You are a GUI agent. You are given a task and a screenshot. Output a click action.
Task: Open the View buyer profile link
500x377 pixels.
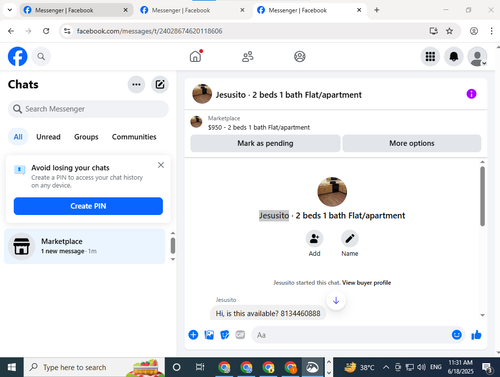click(366, 283)
